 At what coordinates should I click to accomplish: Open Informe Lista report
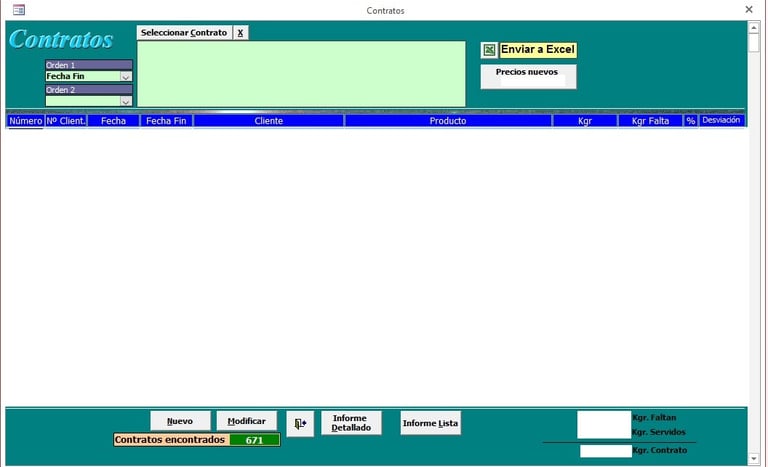[431, 423]
